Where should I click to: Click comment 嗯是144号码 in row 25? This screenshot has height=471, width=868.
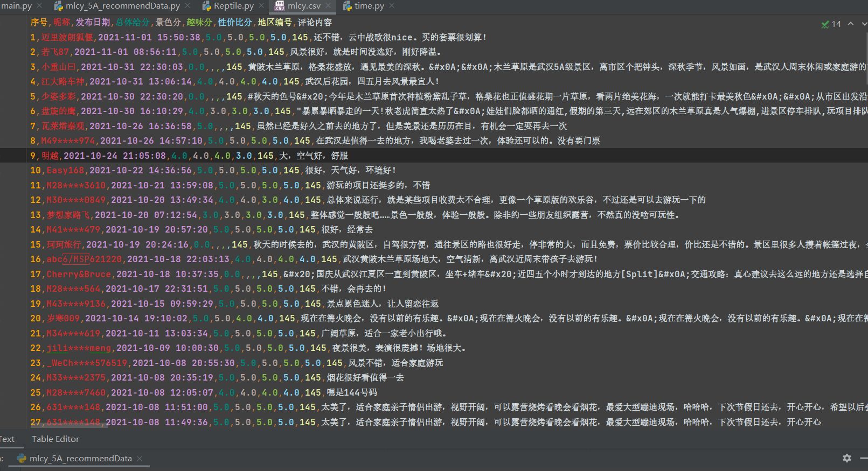pyautogui.click(x=352, y=392)
